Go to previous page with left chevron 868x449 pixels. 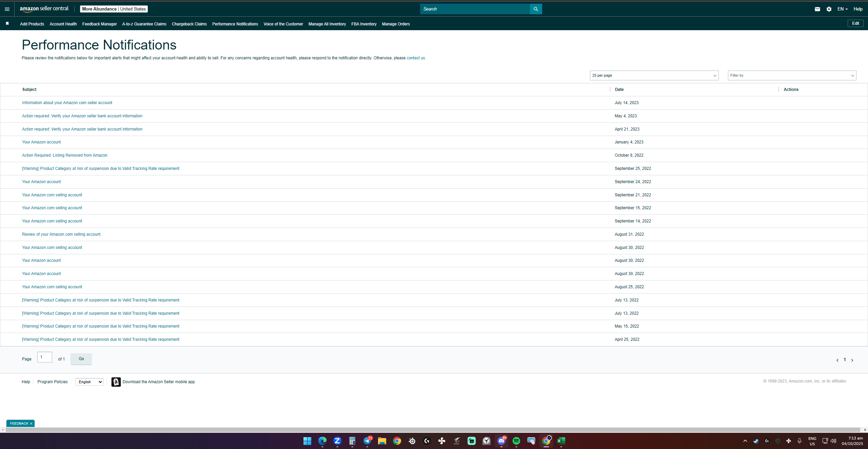tap(837, 360)
